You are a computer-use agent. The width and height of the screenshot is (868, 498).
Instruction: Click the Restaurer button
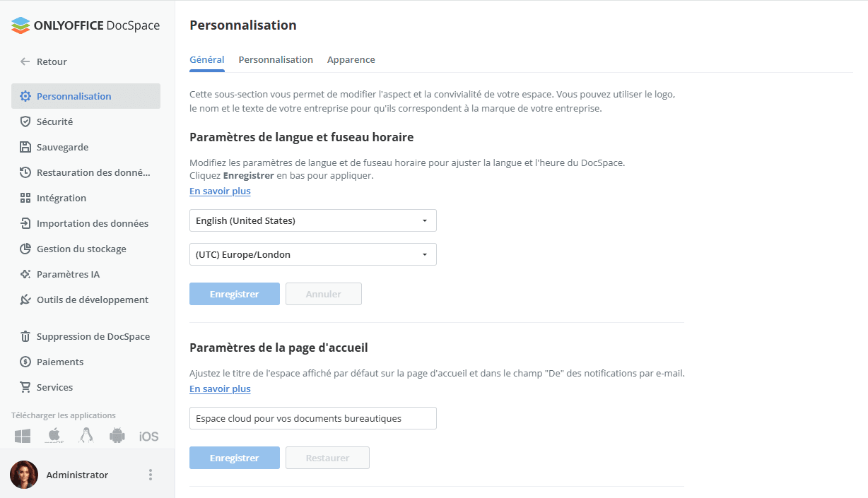click(x=327, y=457)
